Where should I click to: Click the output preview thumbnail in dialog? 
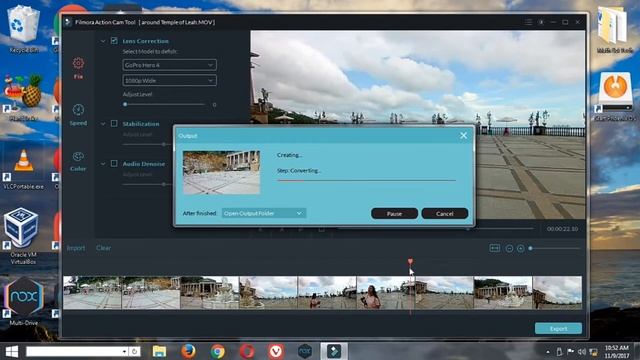[221, 172]
